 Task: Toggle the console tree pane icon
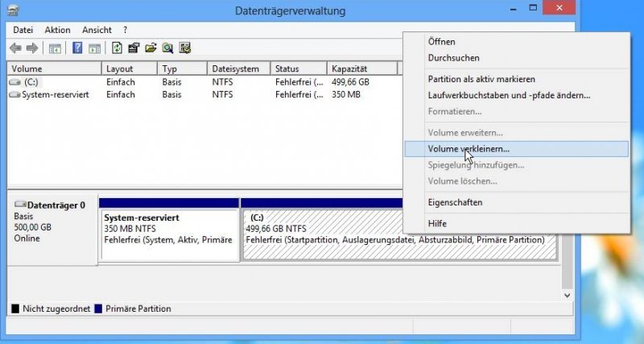point(55,48)
